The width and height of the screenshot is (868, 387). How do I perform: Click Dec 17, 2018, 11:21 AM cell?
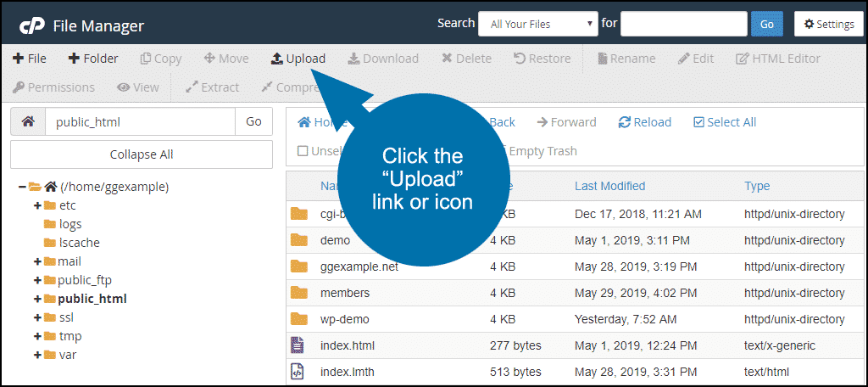pos(638,214)
